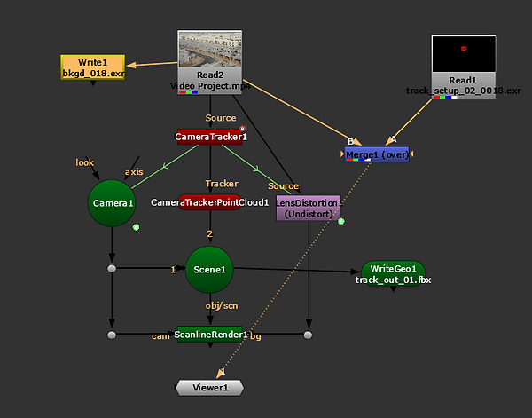
Task: Click the 'A' input label on Merge1
Action: tap(393, 139)
